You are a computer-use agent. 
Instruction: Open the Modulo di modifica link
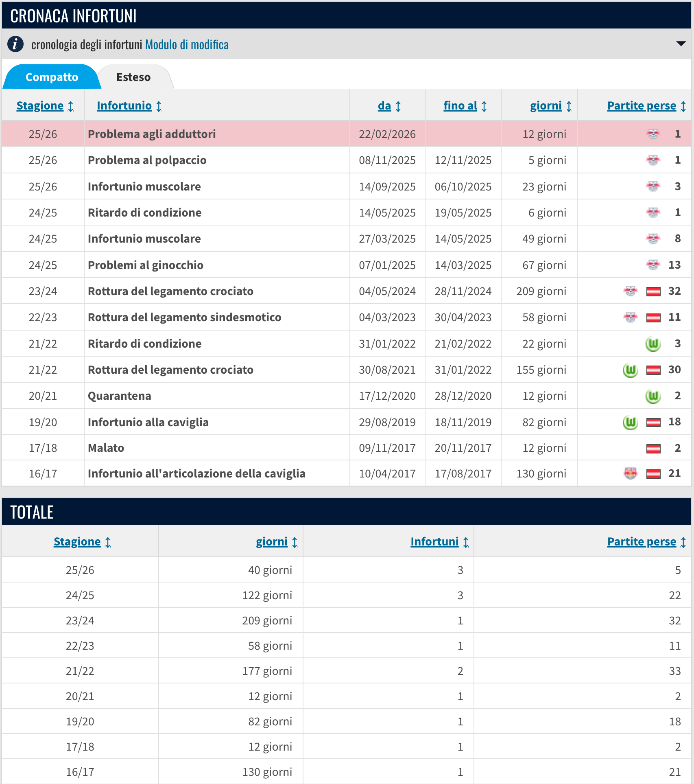coord(187,44)
